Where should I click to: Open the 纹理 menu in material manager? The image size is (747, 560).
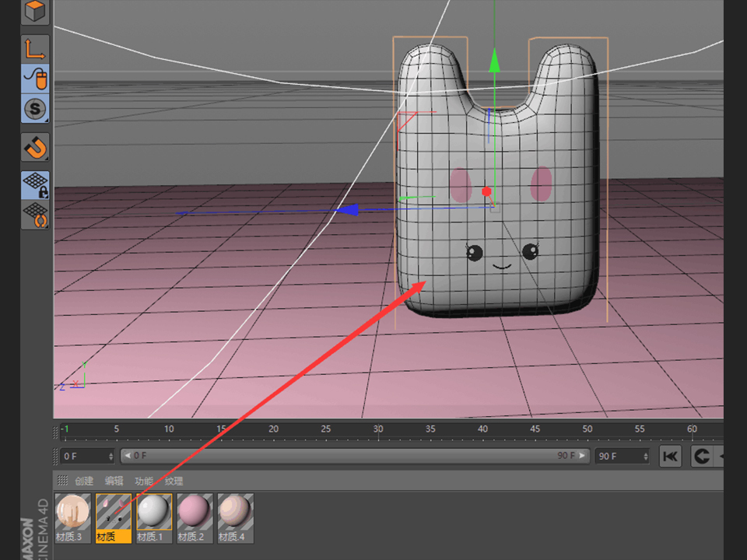point(174,481)
